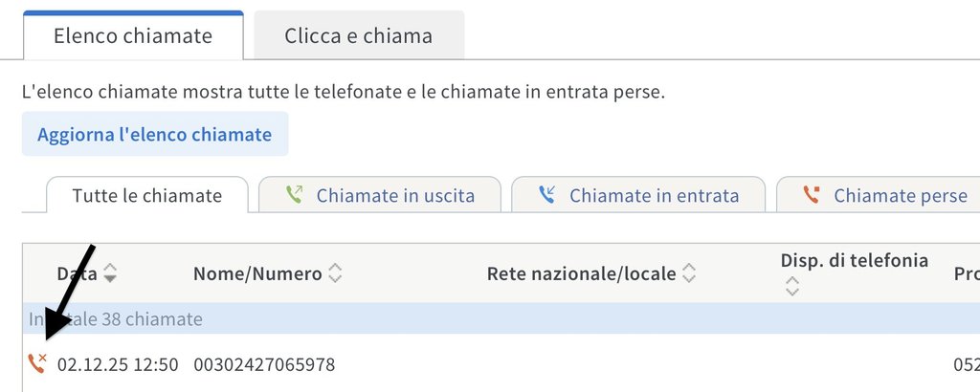Click the Rete nazionale/locale column header
This screenshot has height=392, width=980.
click(581, 273)
